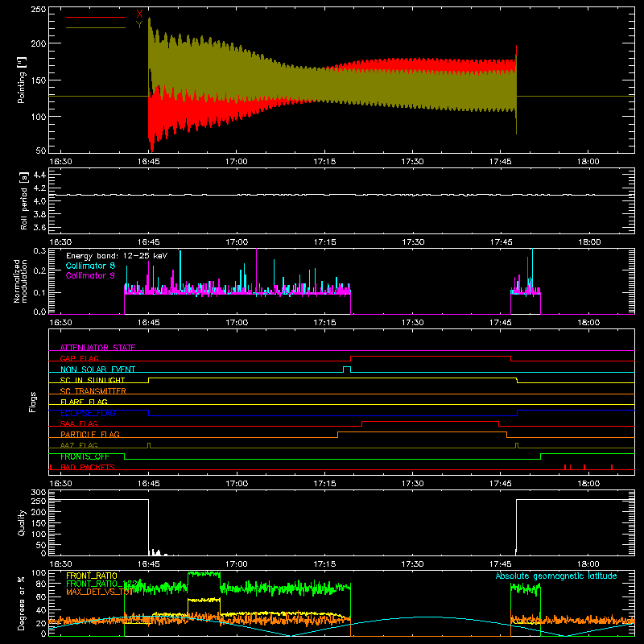Image resolution: width=644 pixels, height=644 pixels.
Task: Click the olive 'Y' legend letter
Action: 139,25
